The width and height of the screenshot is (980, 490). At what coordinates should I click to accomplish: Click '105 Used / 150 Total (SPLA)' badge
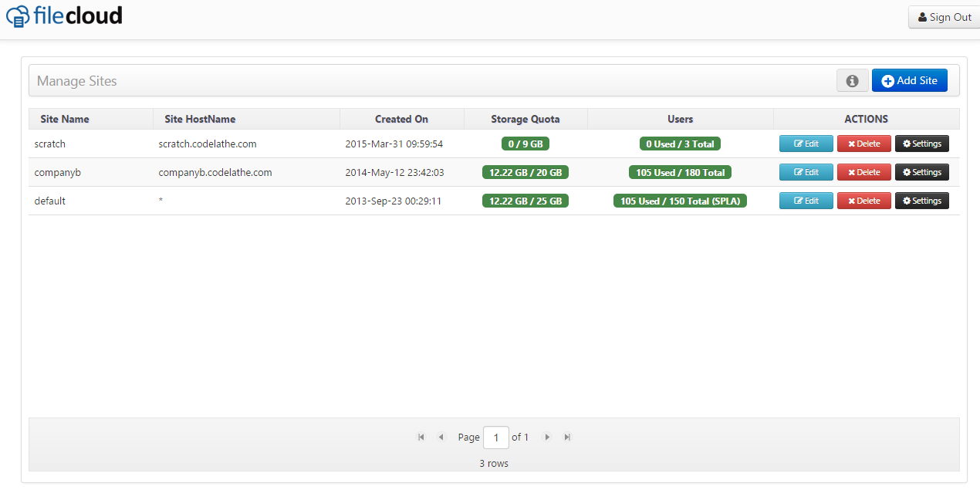pos(681,201)
